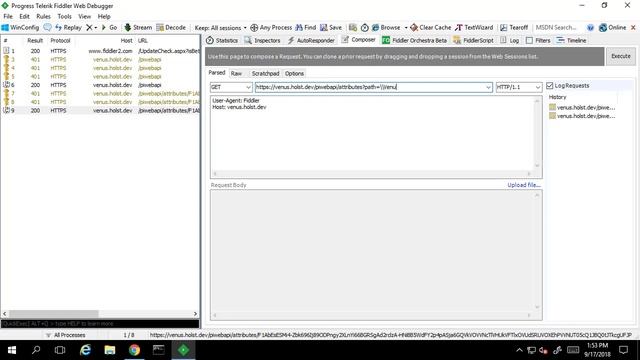
Task: Select session 9 in sessions list
Action: [x=100, y=110]
